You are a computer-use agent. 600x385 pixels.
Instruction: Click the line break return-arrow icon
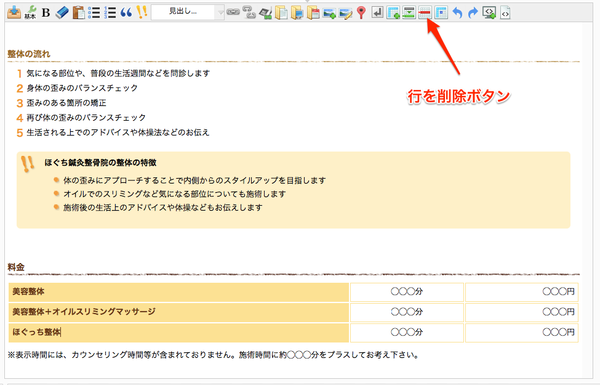[x=377, y=13]
